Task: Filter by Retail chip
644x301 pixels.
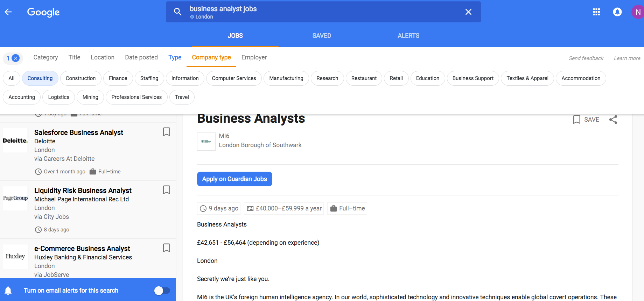Action: point(396,78)
